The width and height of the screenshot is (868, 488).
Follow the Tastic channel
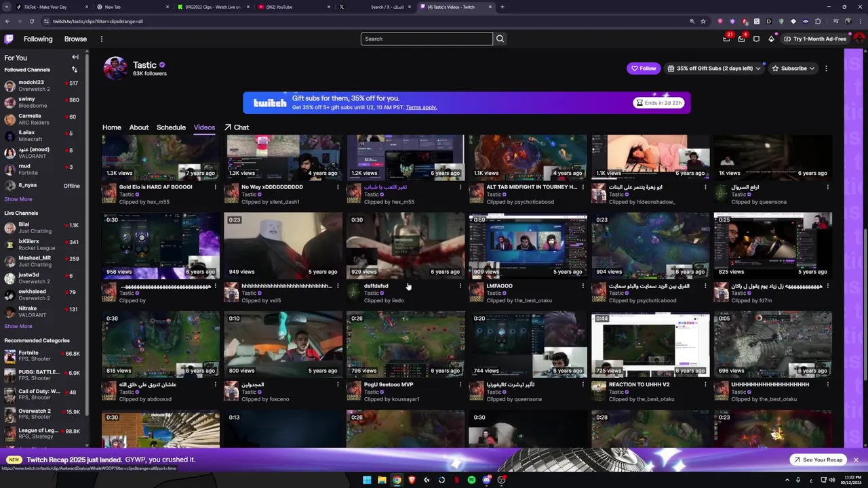644,68
